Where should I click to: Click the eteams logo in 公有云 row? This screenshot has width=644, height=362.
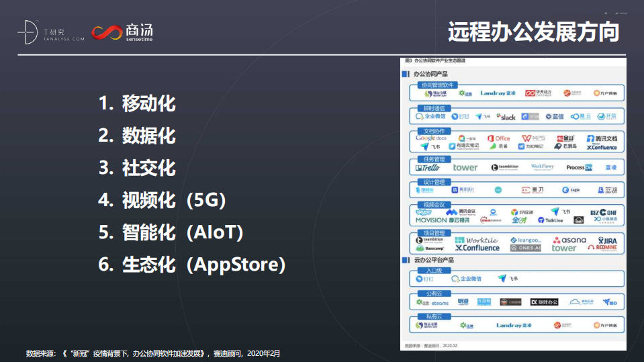coord(432,303)
